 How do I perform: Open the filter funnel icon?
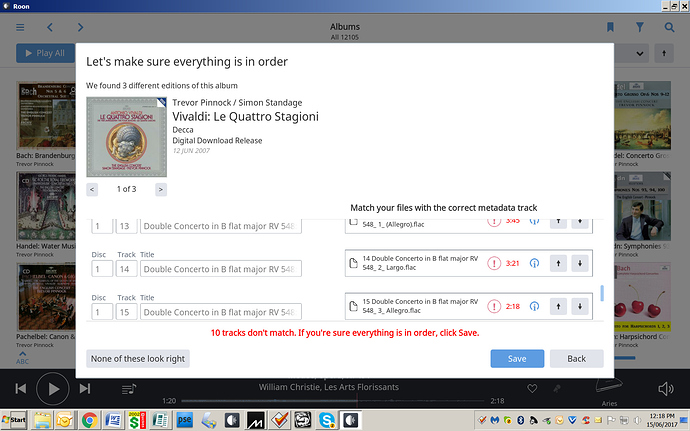click(x=640, y=27)
